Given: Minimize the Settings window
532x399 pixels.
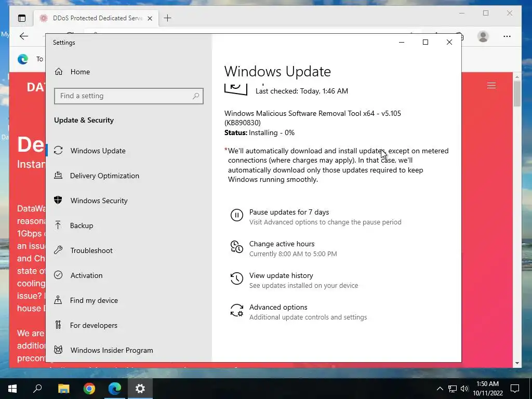Looking at the screenshot, I should [x=402, y=42].
